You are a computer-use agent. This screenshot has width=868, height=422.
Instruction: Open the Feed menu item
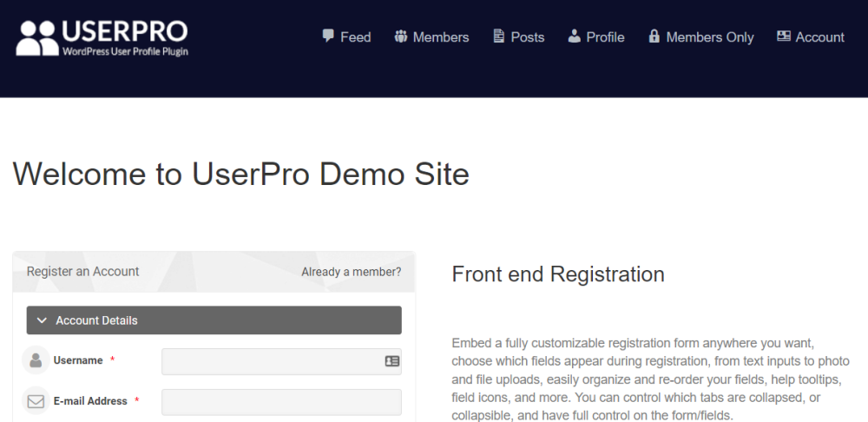click(x=355, y=37)
